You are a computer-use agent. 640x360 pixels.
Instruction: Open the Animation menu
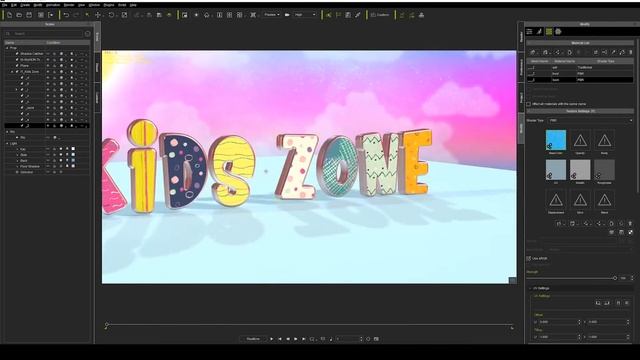pos(53,5)
